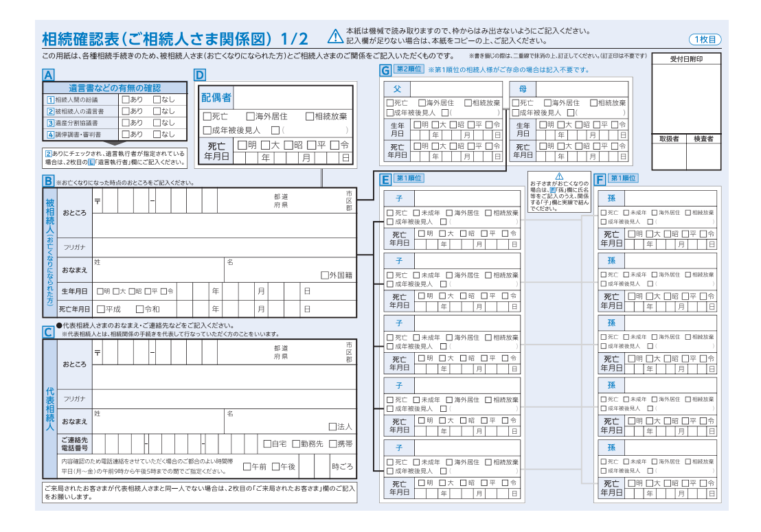Check 法人 in the 代表相続人 name row
Screen dimensions: 761x532
(332, 427)
